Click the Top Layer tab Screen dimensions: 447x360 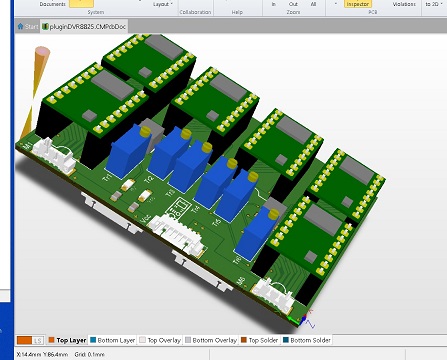67,340
